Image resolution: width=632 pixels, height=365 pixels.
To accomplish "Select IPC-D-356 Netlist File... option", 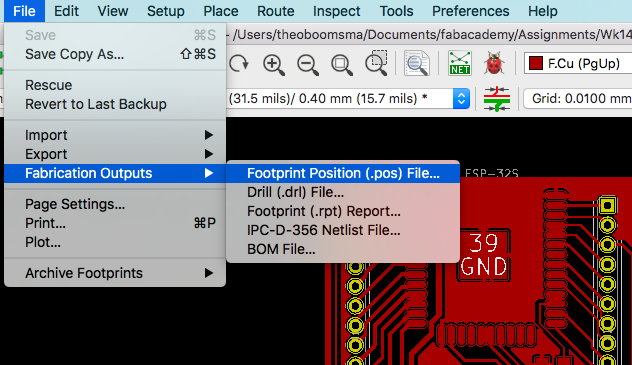I will (x=343, y=230).
